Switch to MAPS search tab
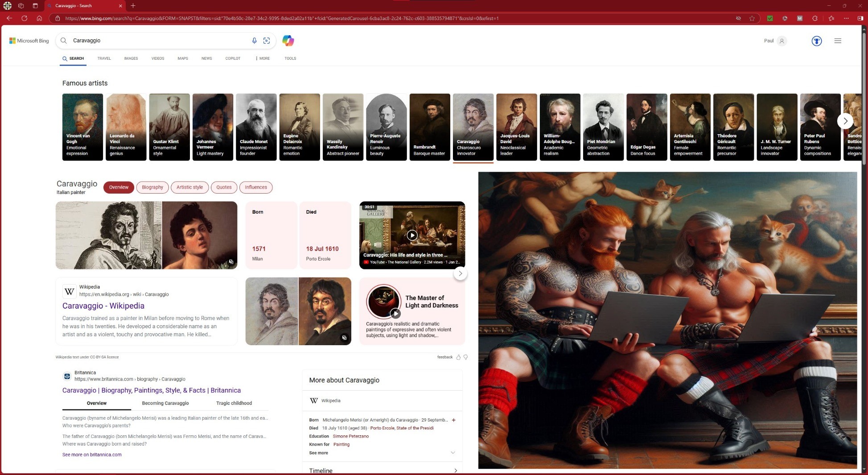868x475 pixels. (x=183, y=58)
